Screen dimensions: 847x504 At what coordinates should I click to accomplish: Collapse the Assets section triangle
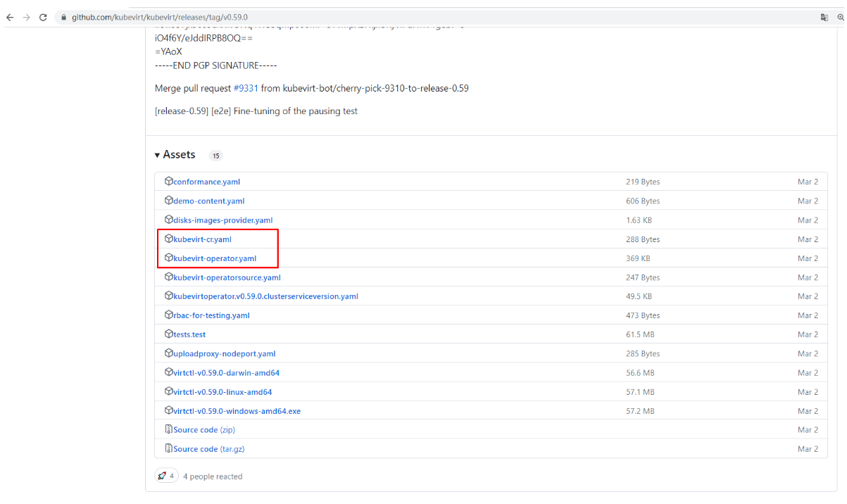click(158, 155)
